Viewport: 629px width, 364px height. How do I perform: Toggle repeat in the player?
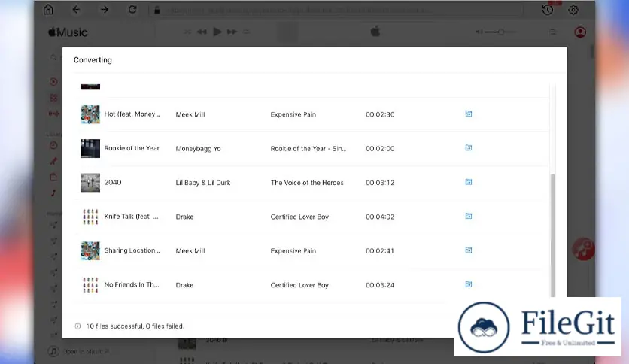pos(246,32)
